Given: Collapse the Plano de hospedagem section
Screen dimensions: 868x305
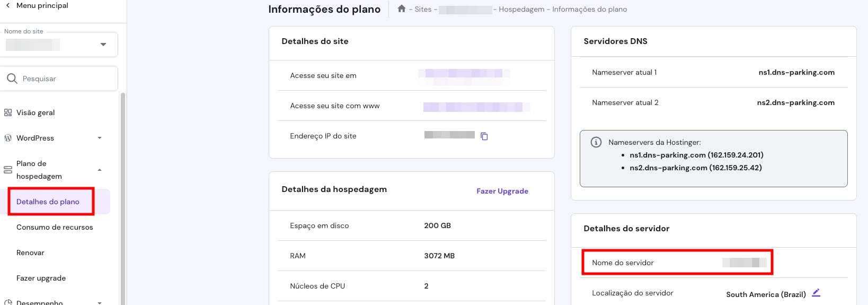Looking at the screenshot, I should click(100, 170).
